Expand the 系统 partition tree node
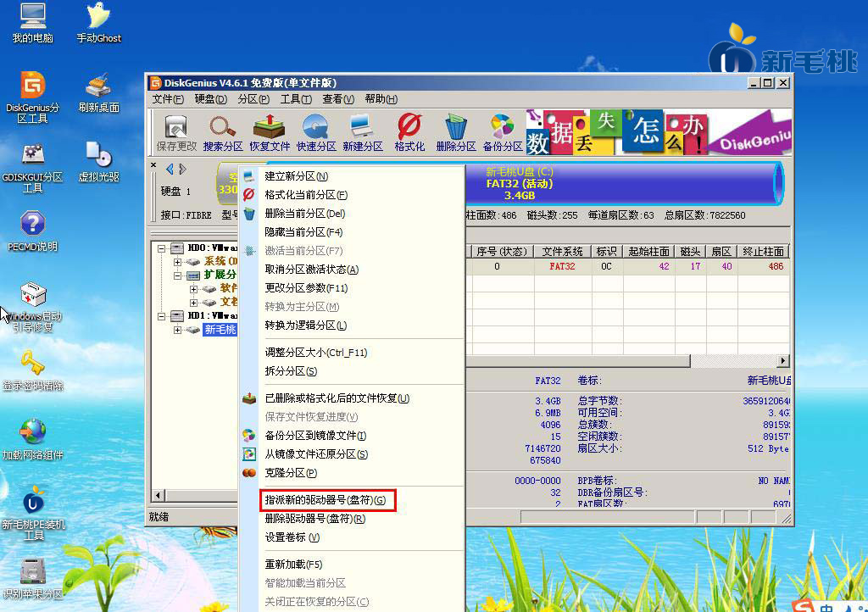The width and height of the screenshot is (868, 612). click(x=177, y=262)
